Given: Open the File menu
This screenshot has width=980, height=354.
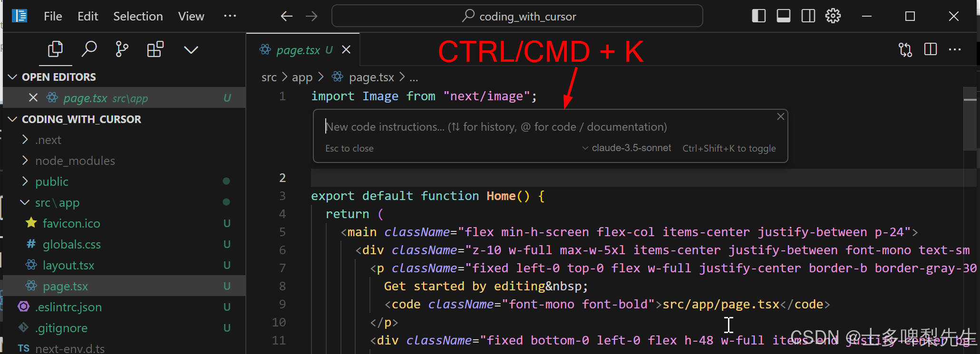Looking at the screenshot, I should pos(53,16).
